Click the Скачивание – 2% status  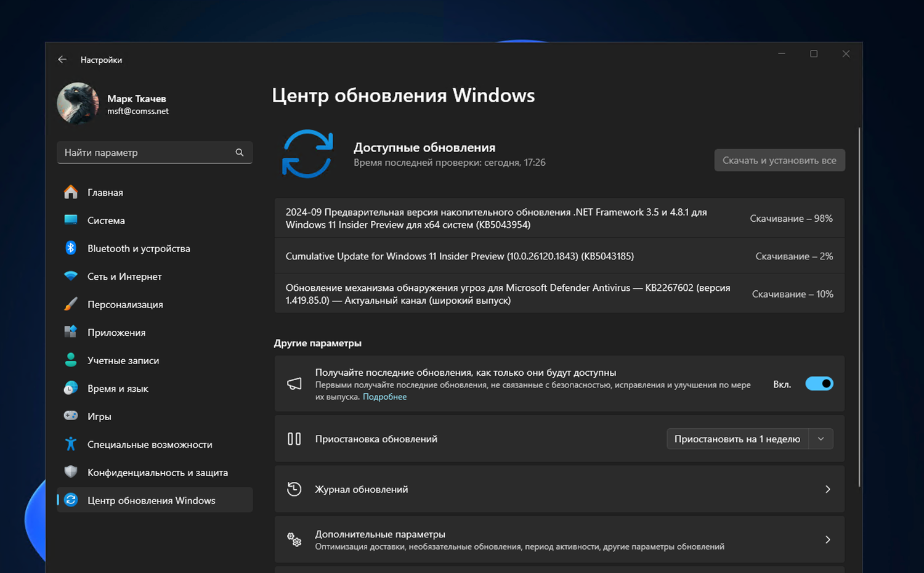pos(794,256)
